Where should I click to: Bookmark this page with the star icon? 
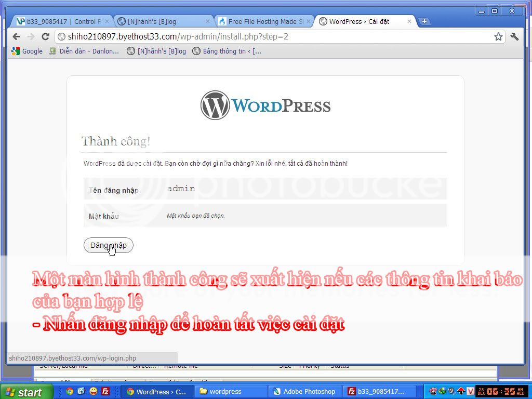(498, 37)
